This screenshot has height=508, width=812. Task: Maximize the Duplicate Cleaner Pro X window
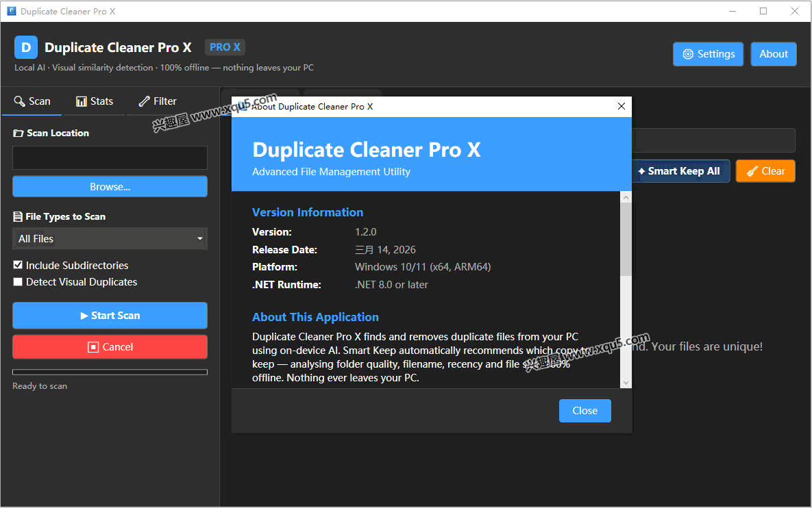tap(763, 11)
